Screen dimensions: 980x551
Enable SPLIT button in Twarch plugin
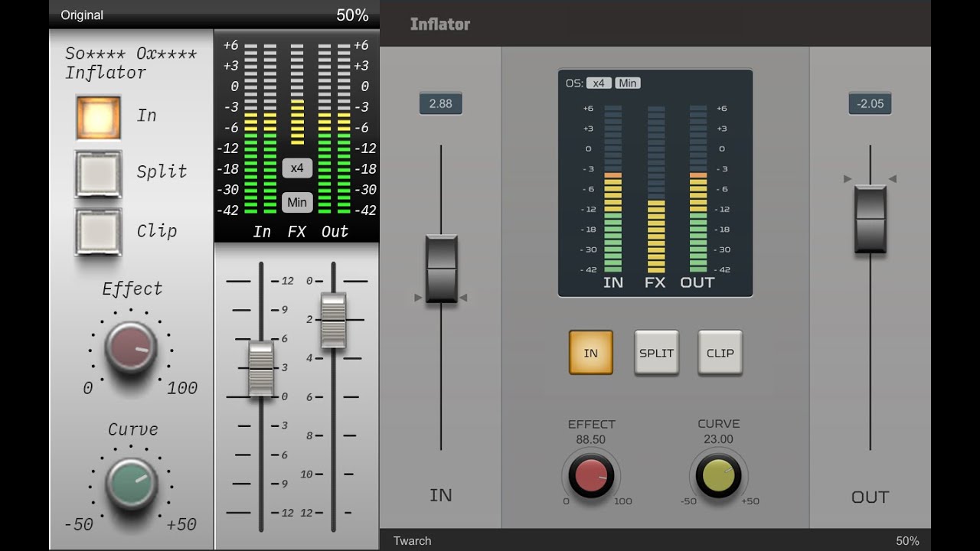[656, 353]
